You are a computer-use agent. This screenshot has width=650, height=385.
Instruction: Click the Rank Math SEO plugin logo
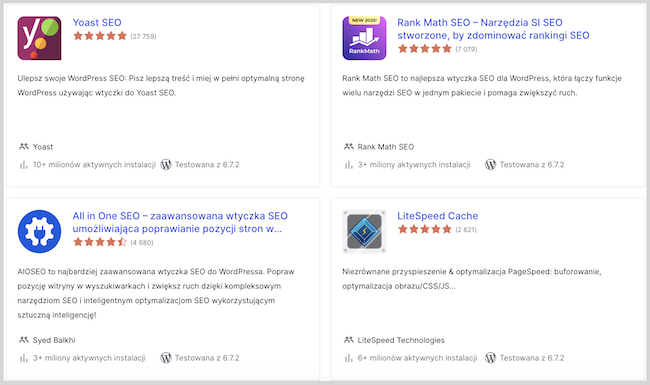click(364, 38)
